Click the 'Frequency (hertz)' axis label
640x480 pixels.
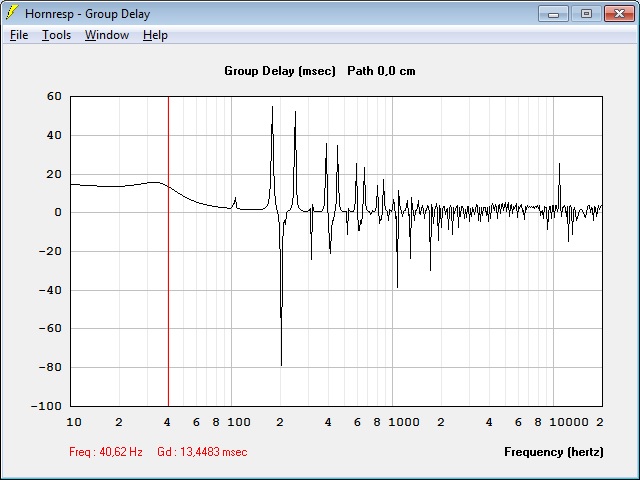(554, 452)
